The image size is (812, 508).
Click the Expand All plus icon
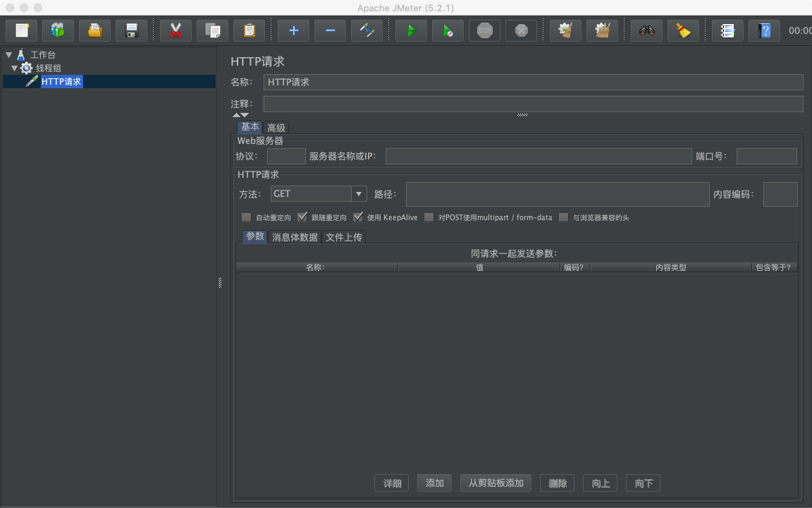coord(294,30)
